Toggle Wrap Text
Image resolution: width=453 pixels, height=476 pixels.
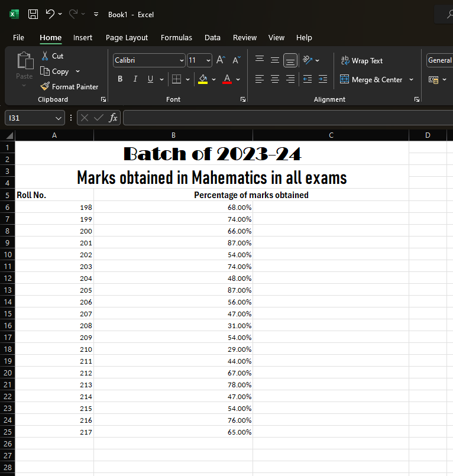(x=361, y=61)
